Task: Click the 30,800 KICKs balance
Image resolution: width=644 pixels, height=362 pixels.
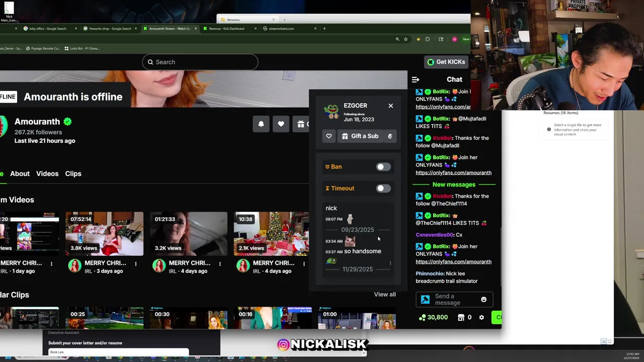Action: click(433, 317)
